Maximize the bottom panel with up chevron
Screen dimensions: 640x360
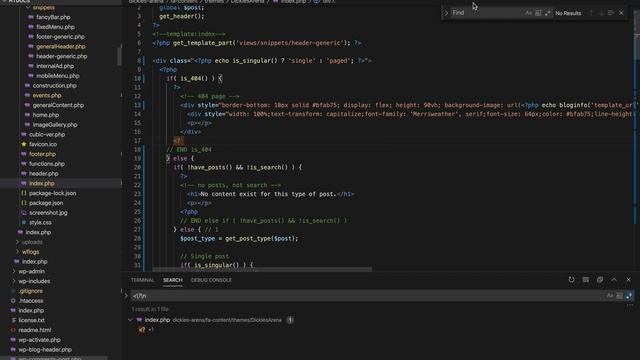(x=614, y=280)
